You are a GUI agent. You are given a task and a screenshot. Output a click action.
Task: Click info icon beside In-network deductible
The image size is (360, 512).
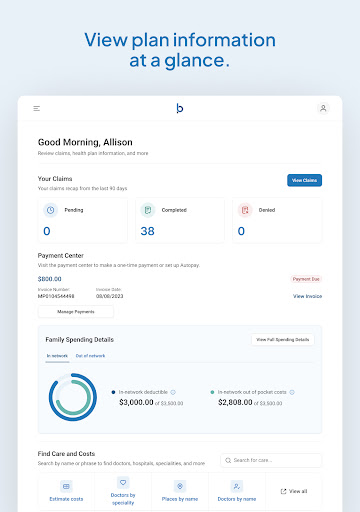click(x=173, y=392)
